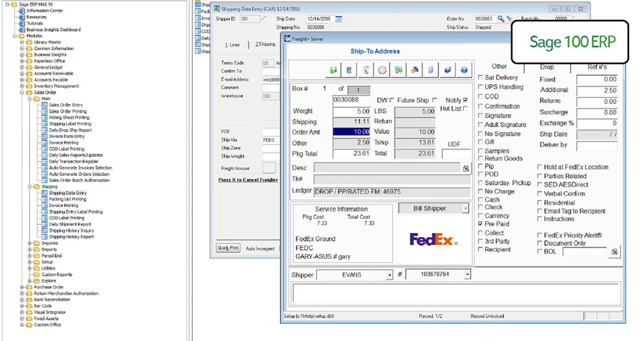
Task: Click the green save disk toolbar icon
Action: pos(333,70)
